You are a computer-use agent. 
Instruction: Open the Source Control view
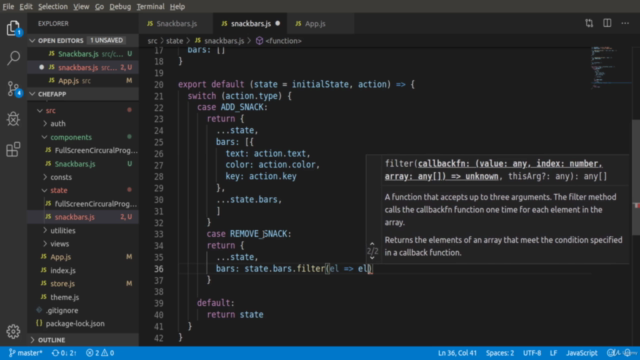pos(13,88)
